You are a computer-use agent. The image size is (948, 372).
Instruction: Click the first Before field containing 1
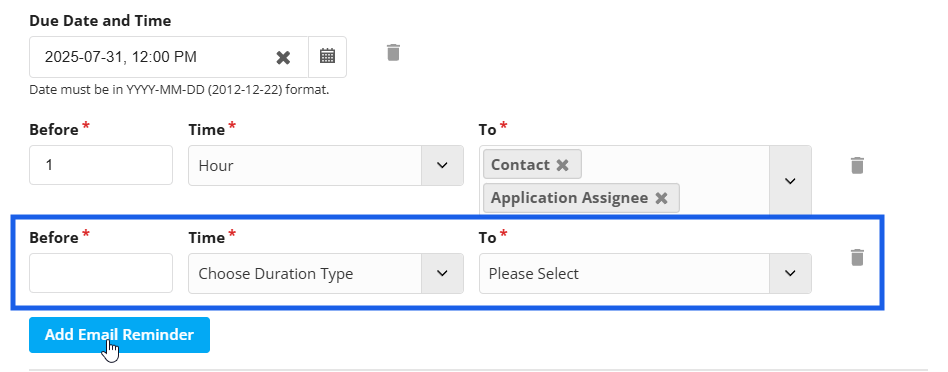tap(101, 165)
